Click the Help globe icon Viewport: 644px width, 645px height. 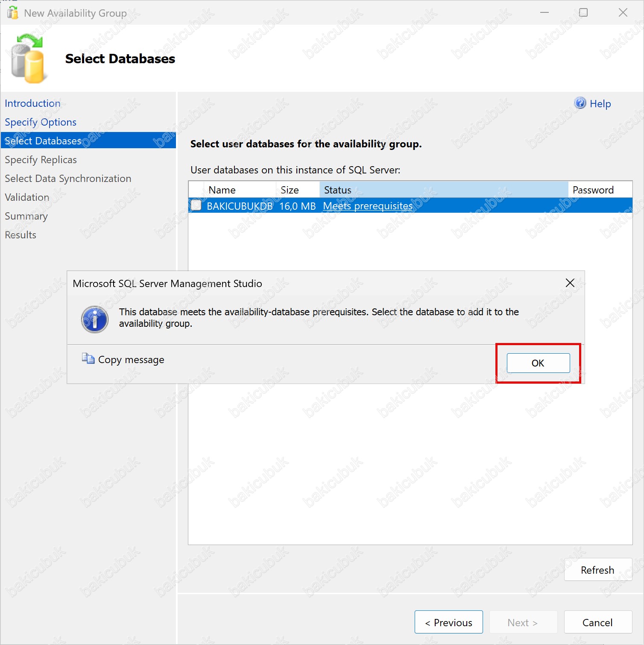pyautogui.click(x=580, y=103)
